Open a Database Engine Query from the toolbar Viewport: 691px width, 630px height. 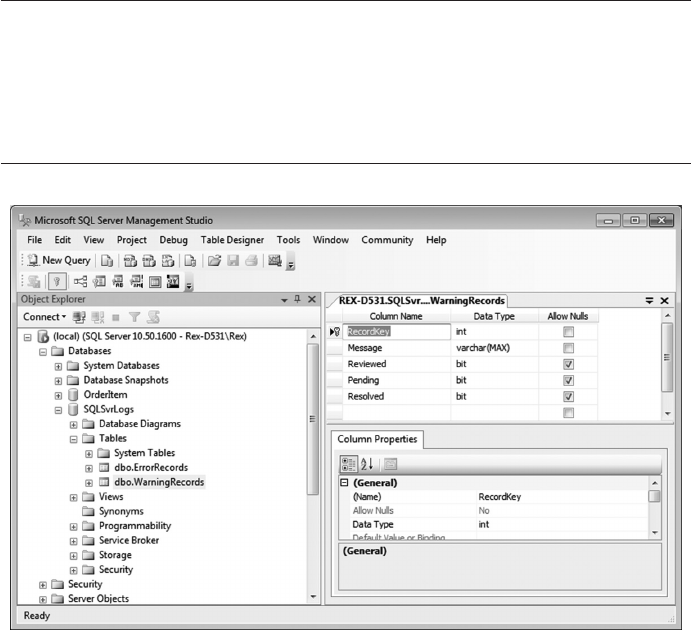point(107,261)
